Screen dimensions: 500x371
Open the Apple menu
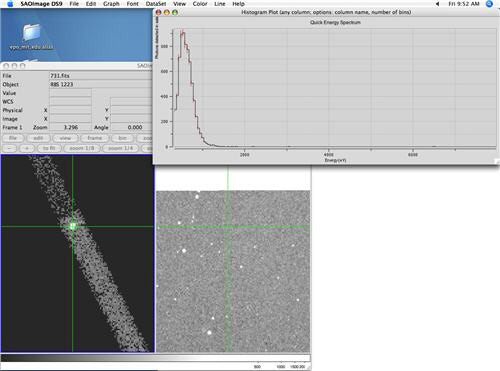click(x=10, y=4)
